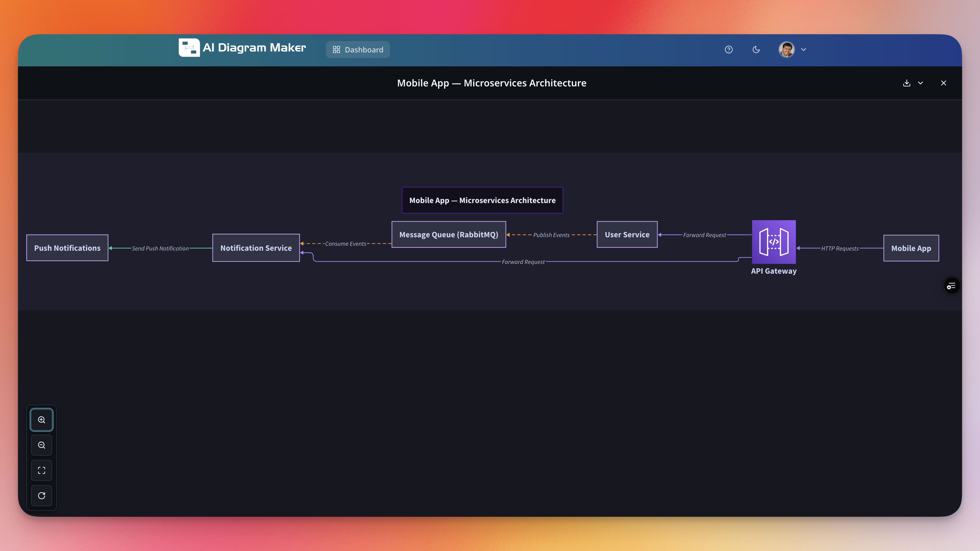Screen dimensions: 980x551
Task: Expand the download options chevron
Action: tap(921, 83)
